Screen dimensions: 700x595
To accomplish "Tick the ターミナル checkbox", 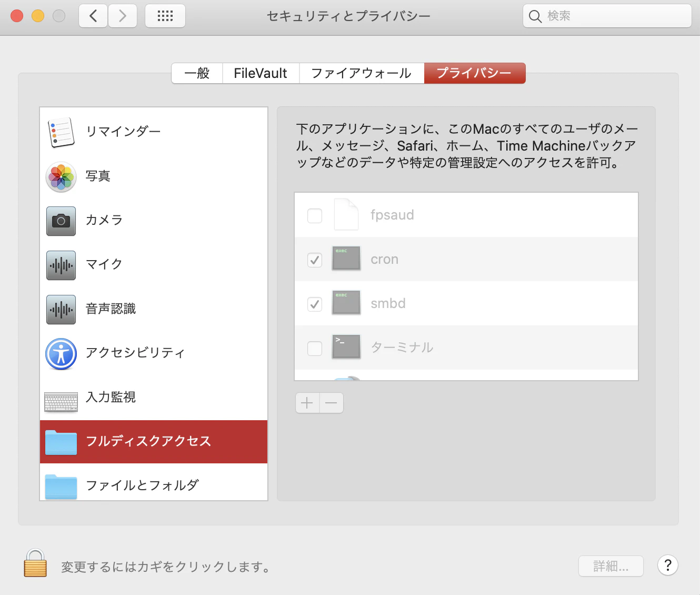I will [315, 348].
